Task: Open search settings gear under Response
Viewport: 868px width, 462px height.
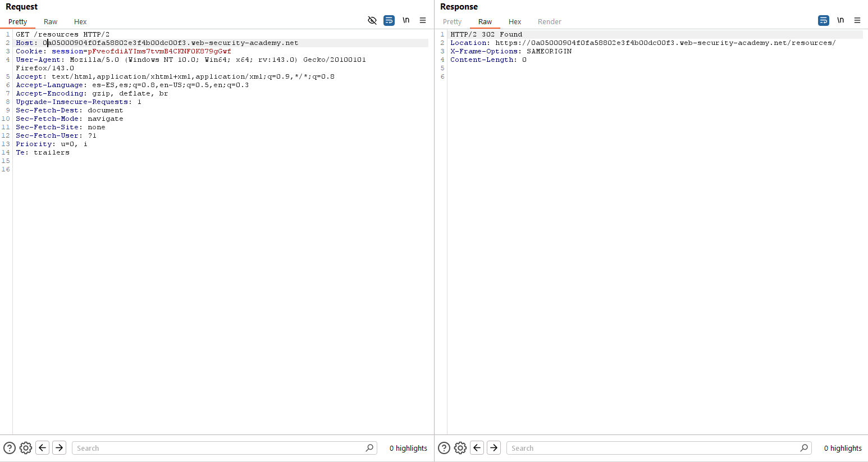Action: pos(460,448)
